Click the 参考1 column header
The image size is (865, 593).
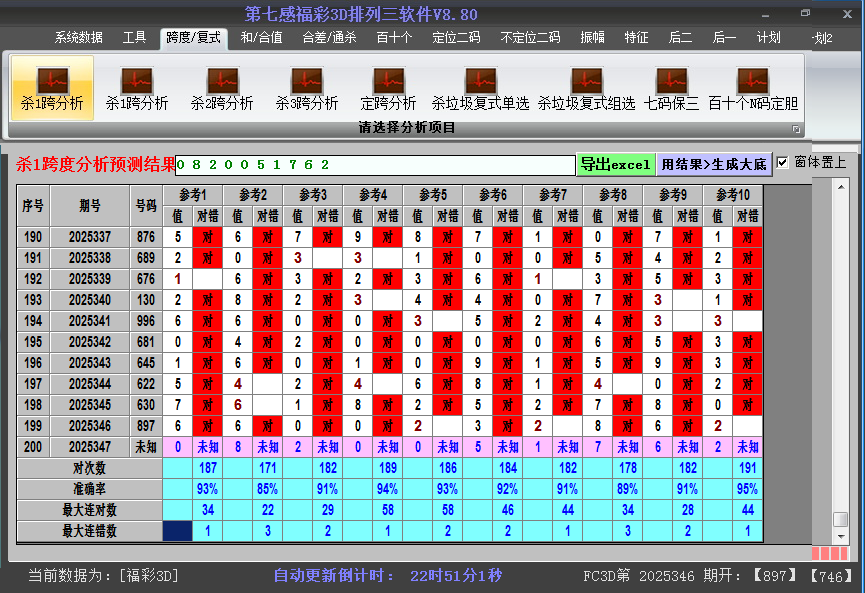193,194
